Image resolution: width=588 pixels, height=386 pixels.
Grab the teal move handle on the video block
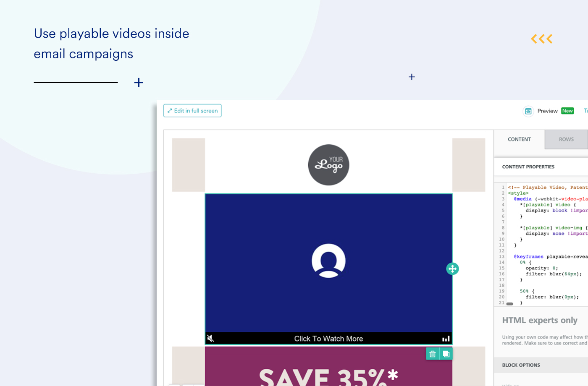(452, 269)
